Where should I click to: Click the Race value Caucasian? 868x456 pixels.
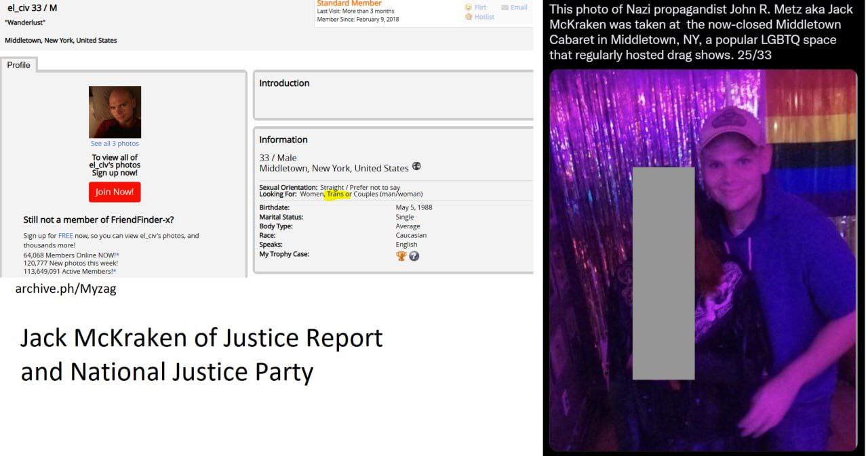click(411, 235)
